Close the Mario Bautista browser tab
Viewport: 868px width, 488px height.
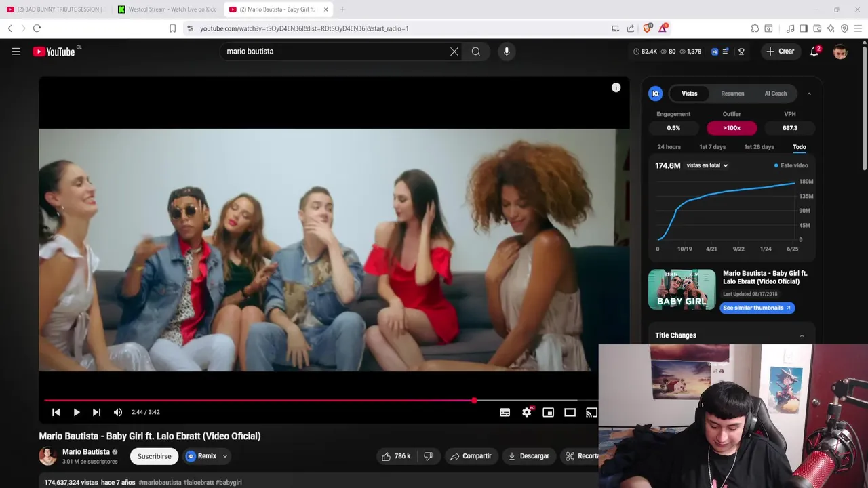325,9
